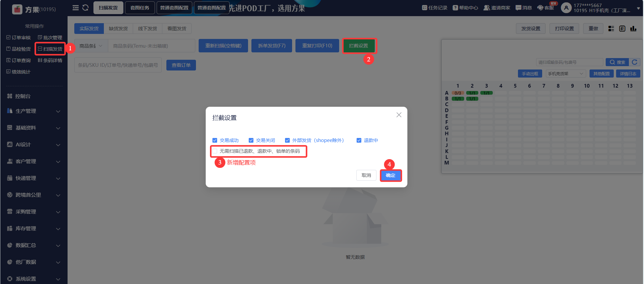Open the 商品条码 type dropdown
The height and width of the screenshot is (284, 644).
(91, 46)
